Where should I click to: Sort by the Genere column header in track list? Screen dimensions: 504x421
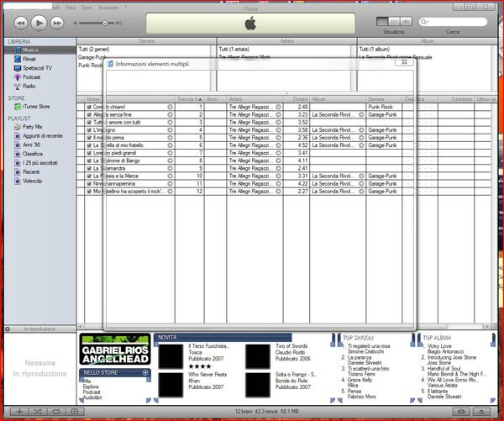point(384,99)
